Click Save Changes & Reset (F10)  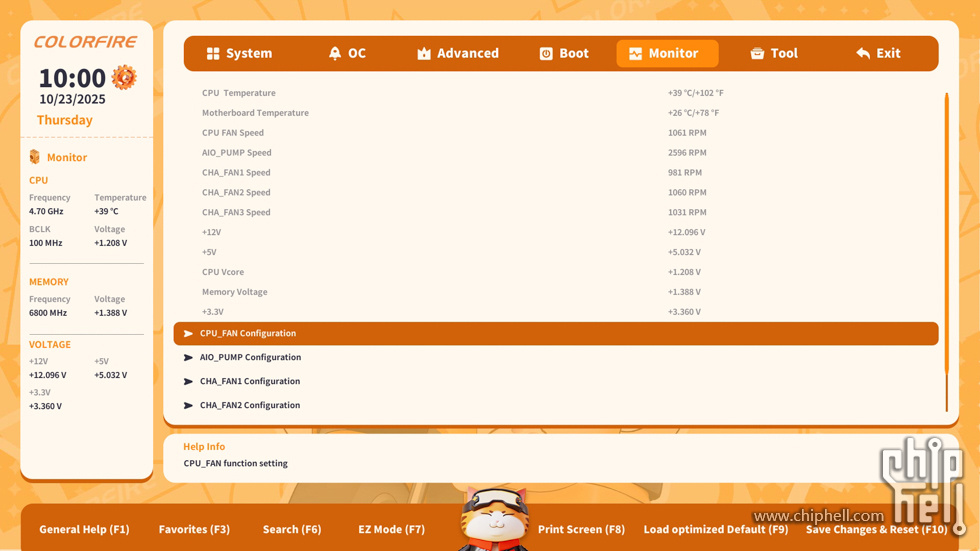point(876,529)
